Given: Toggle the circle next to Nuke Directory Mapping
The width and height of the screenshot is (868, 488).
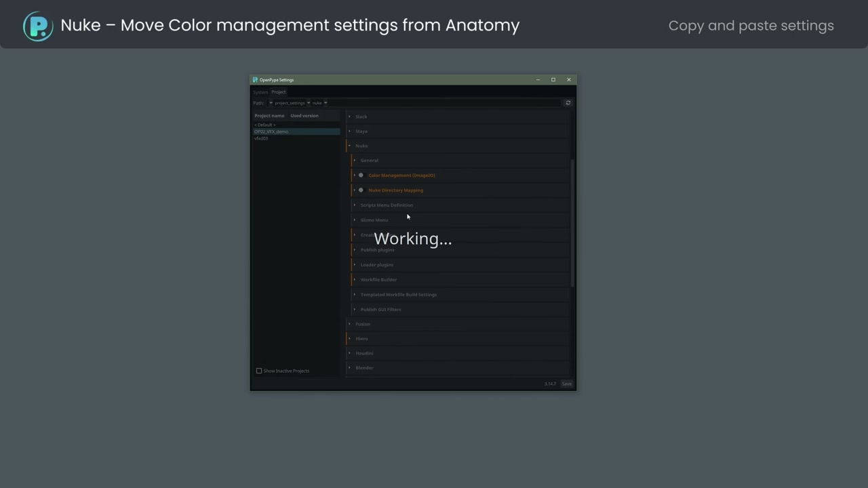Looking at the screenshot, I should click(x=361, y=190).
